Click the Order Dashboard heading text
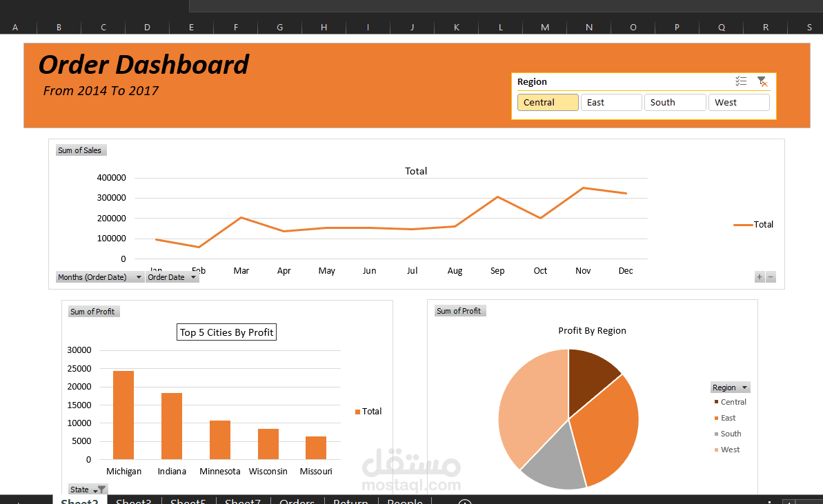Image resolution: width=823 pixels, height=504 pixels. (x=143, y=65)
